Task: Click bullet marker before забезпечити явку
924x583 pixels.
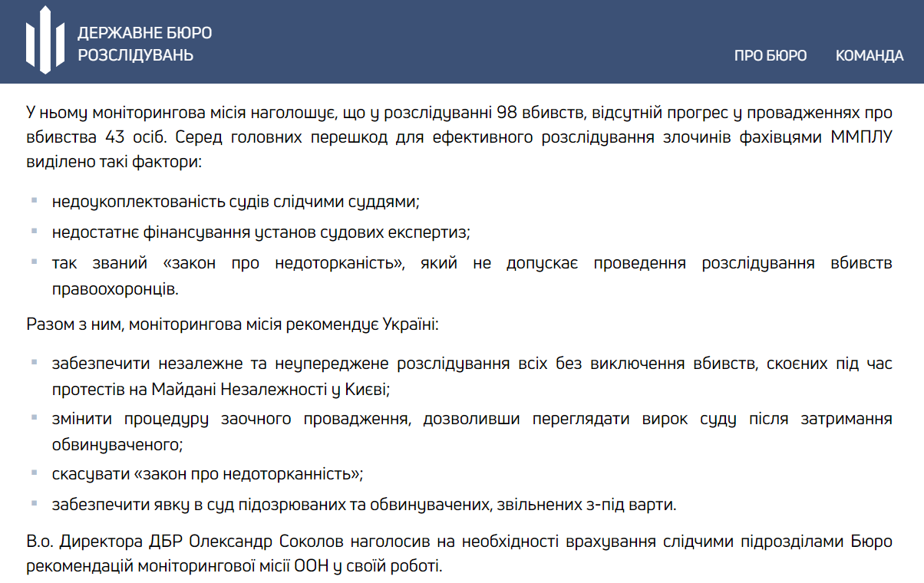Action: (35, 504)
